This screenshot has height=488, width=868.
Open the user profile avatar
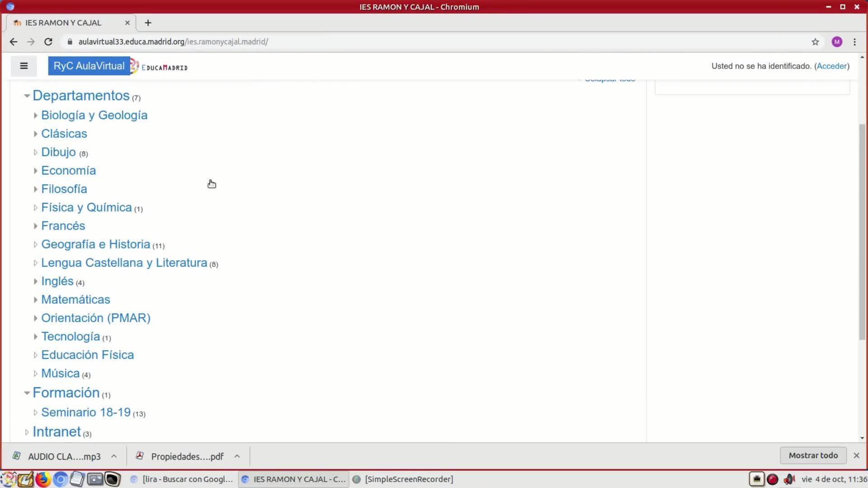pyautogui.click(x=837, y=42)
